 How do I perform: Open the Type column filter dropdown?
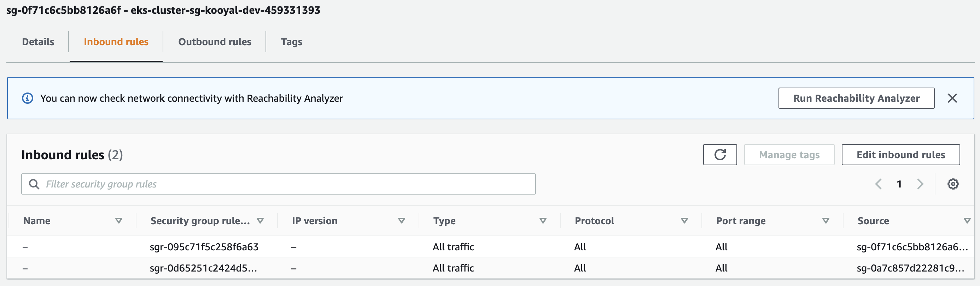543,220
